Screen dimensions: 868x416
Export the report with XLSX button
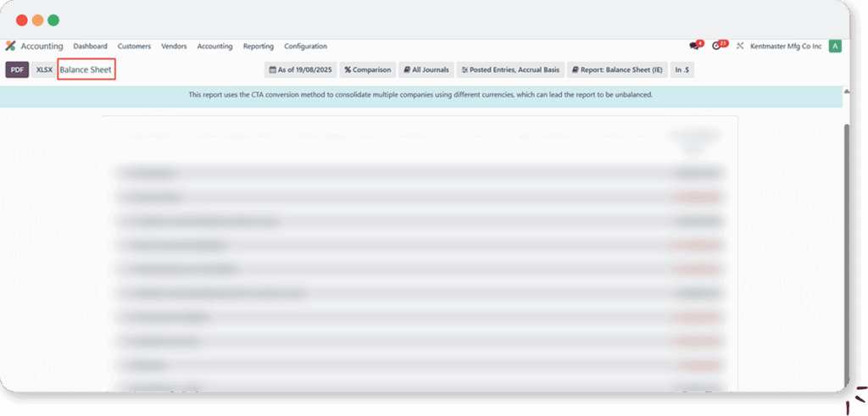pyautogui.click(x=44, y=69)
